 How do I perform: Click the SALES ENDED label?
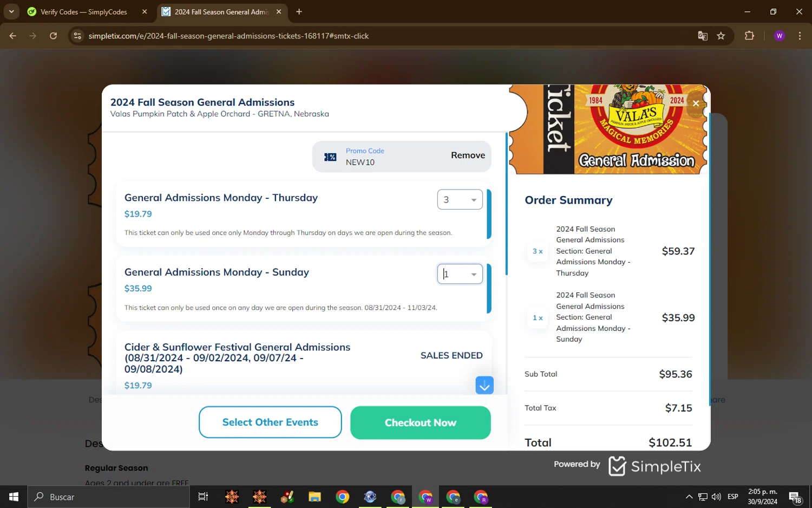click(451, 355)
